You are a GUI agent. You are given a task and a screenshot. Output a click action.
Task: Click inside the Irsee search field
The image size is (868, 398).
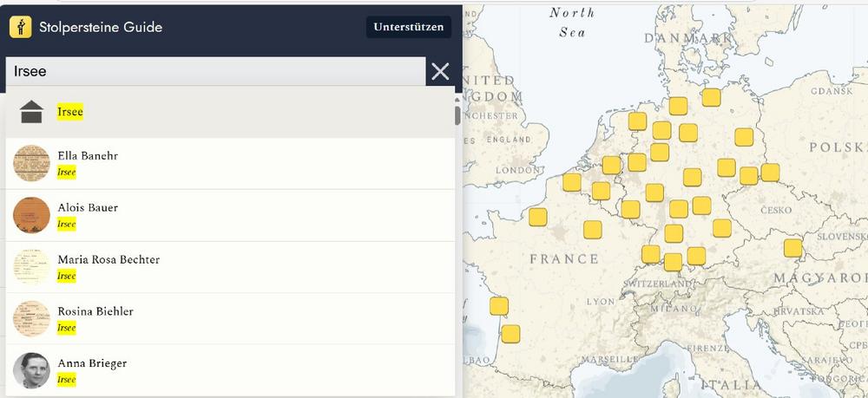215,71
